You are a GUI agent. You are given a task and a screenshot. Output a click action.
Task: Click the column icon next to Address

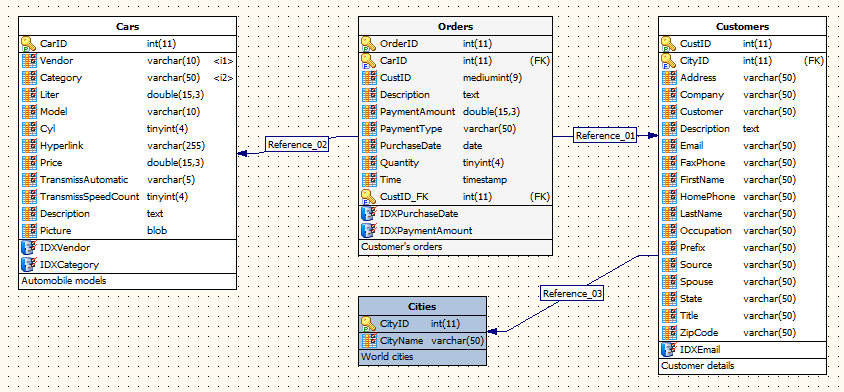669,78
